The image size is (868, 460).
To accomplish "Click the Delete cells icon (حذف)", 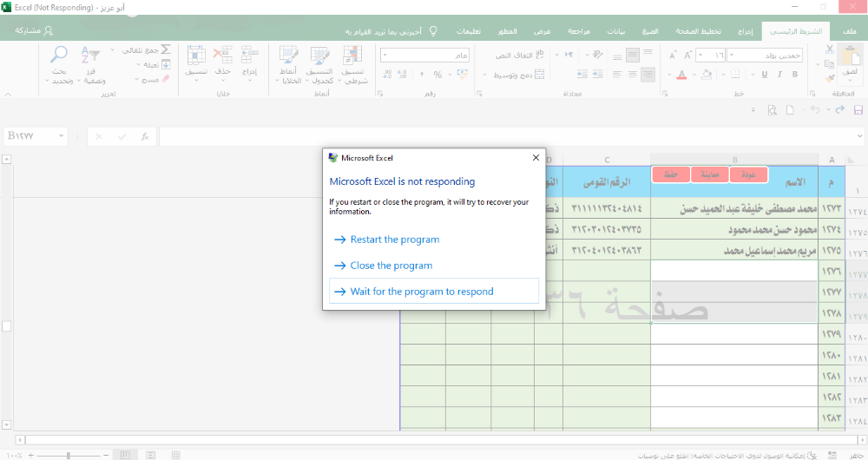I will click(223, 56).
